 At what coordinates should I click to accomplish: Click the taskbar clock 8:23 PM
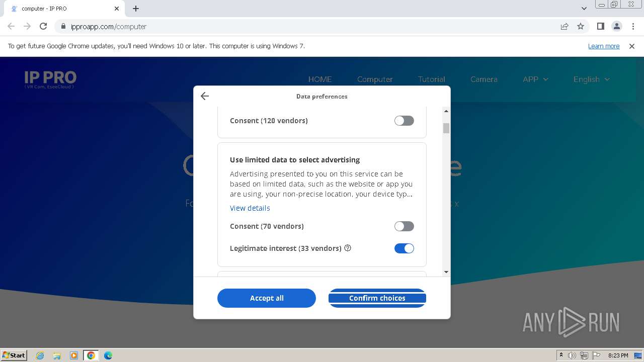618,355
